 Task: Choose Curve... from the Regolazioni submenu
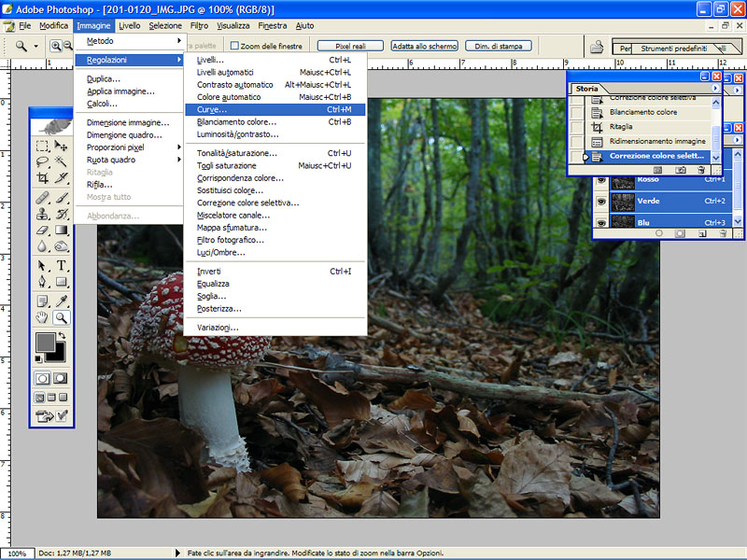pyautogui.click(x=275, y=109)
